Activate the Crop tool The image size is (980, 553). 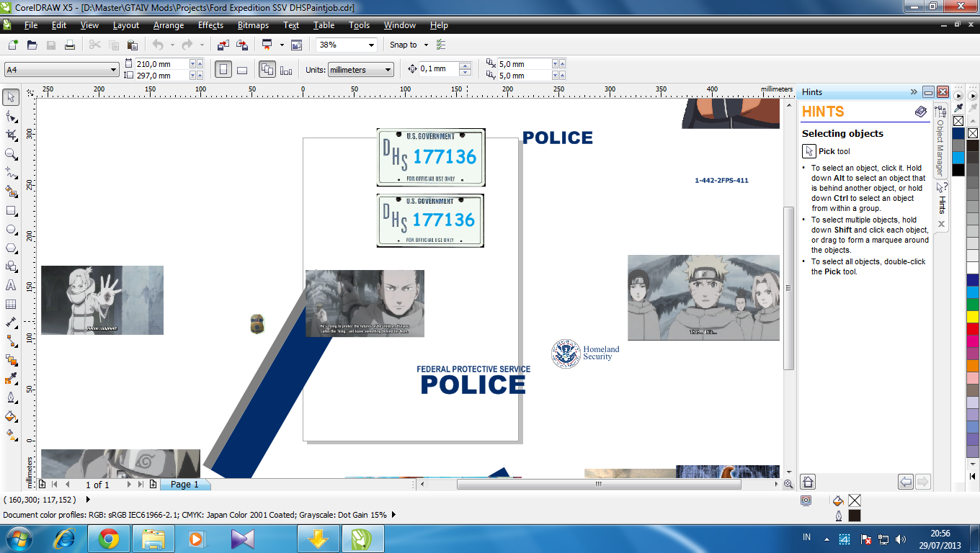coord(11,135)
